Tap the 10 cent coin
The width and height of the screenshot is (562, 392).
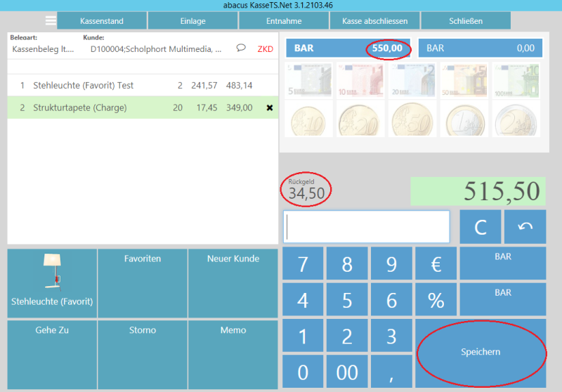(309, 118)
